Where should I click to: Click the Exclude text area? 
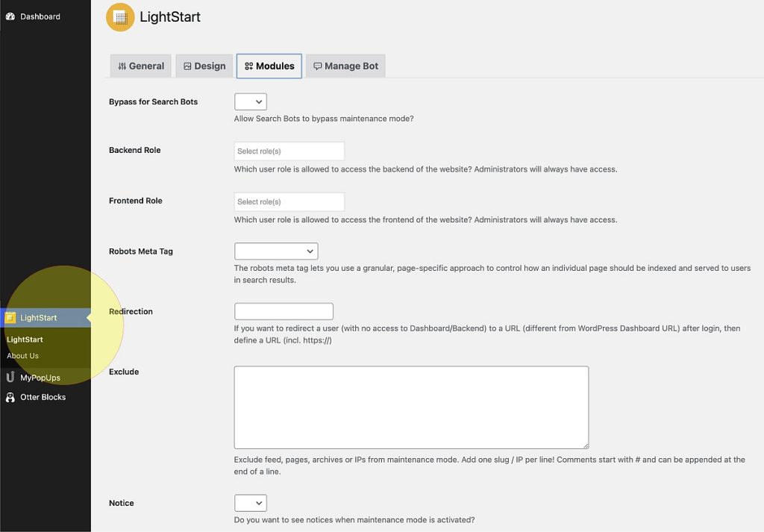tap(410, 407)
